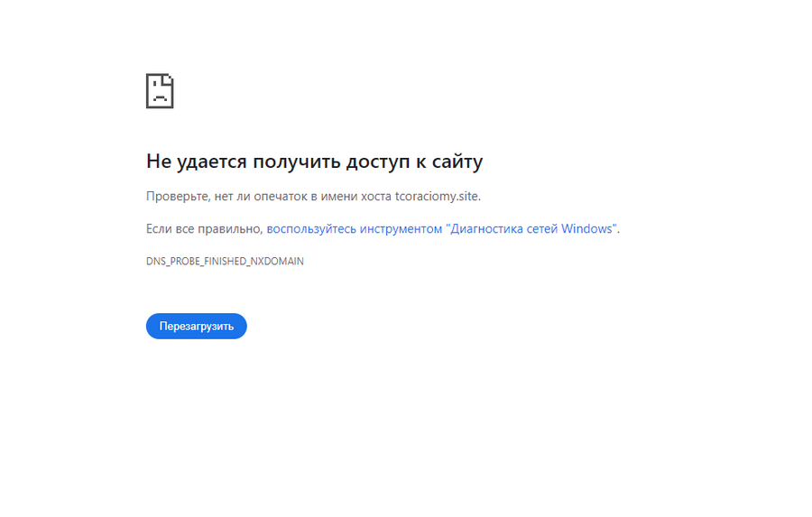Click the "NXDOMAIN" part of the error code
Viewport: 812px width, 517px height.
coord(278,262)
